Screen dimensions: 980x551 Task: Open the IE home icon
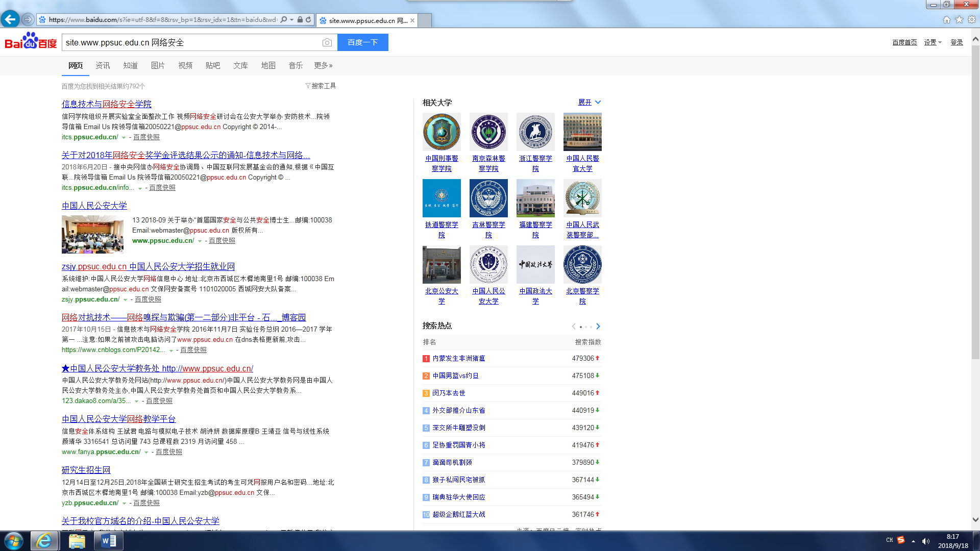click(x=946, y=19)
